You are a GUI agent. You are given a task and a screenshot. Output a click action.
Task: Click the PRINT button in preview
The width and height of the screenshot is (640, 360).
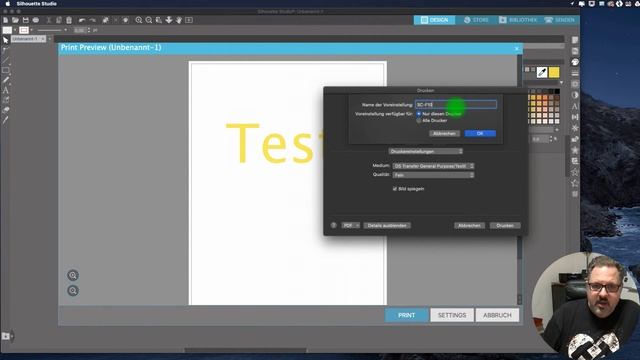pos(407,315)
